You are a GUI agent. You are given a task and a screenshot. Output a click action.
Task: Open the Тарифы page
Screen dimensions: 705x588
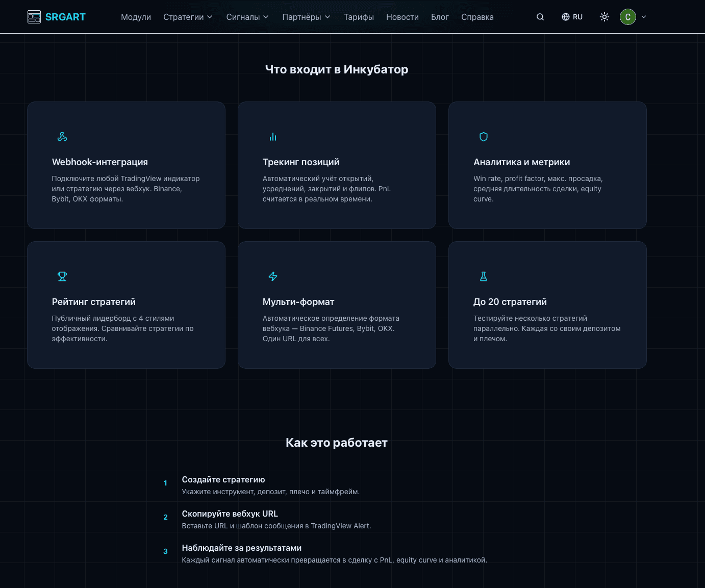pos(359,17)
